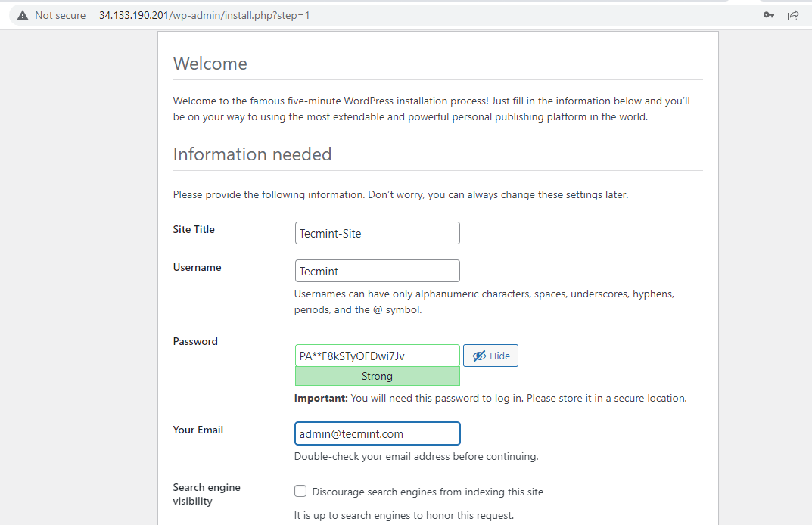Click the 'Your Email' form label
Image resolution: width=812 pixels, height=525 pixels.
pyautogui.click(x=198, y=430)
